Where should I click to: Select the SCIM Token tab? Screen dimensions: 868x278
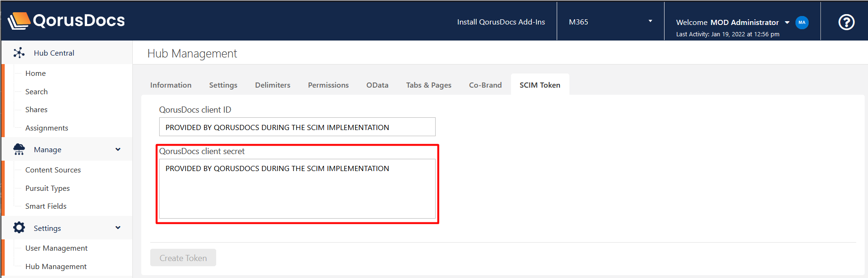coord(540,85)
